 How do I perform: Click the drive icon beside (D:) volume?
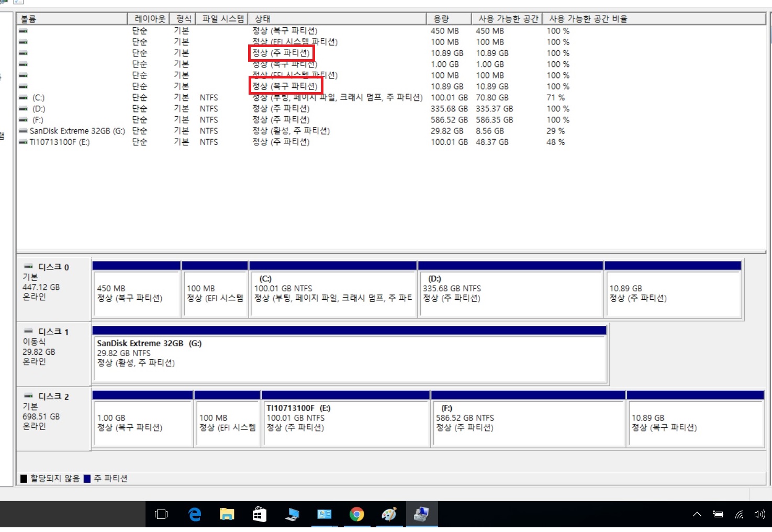pyautogui.click(x=23, y=108)
